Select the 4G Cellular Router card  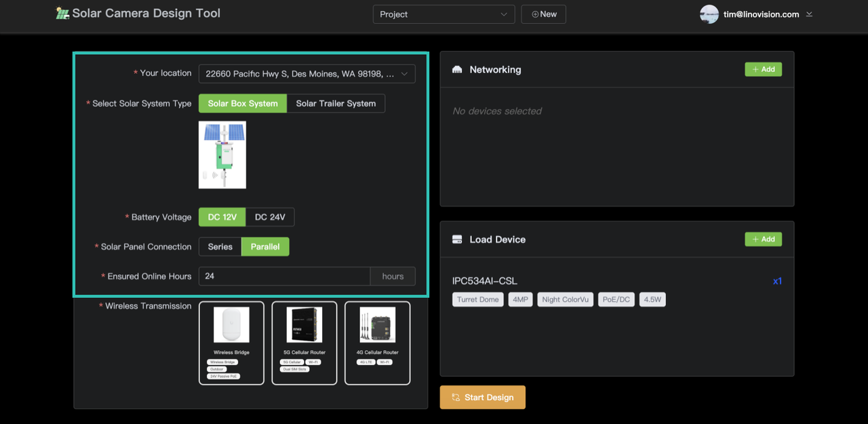click(x=378, y=343)
